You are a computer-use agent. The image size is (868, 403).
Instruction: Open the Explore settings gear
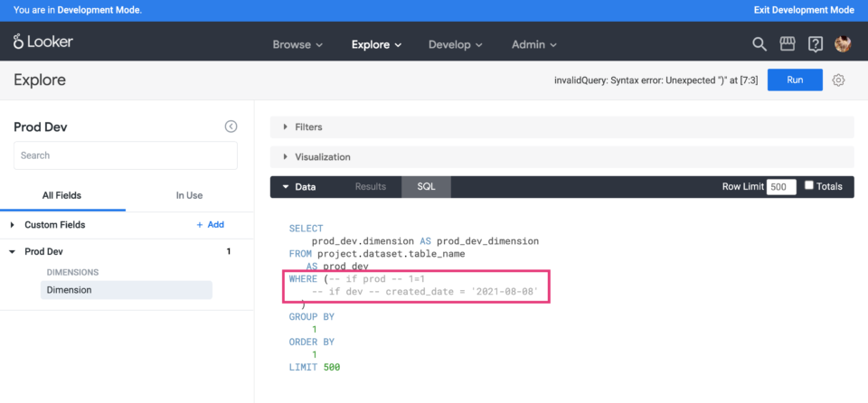click(839, 80)
